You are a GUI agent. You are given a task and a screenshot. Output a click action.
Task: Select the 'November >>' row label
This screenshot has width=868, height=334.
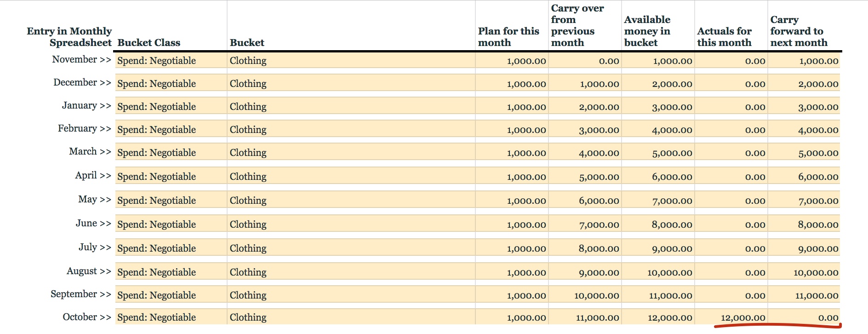[x=82, y=59]
